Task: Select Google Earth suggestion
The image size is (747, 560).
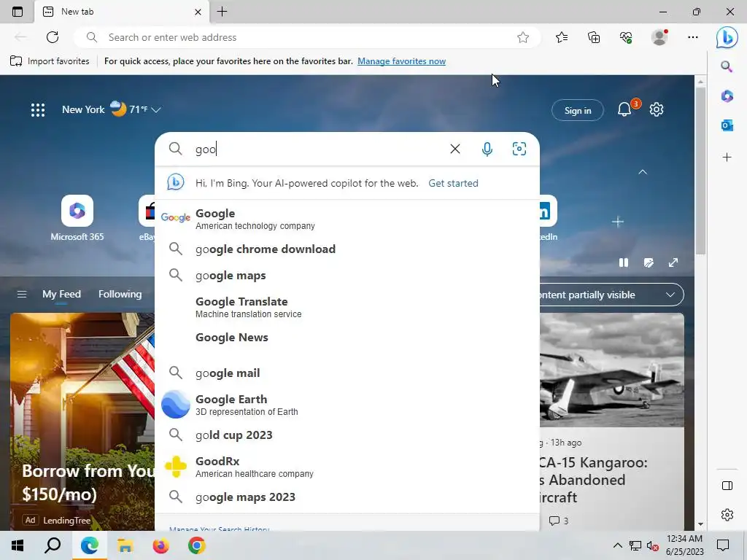Action: pos(347,405)
